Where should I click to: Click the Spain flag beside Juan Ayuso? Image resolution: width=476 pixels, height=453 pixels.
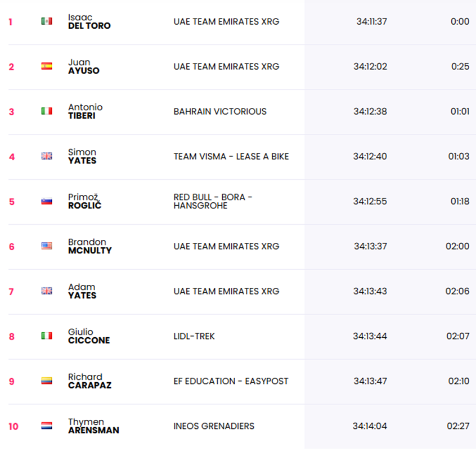(x=47, y=66)
